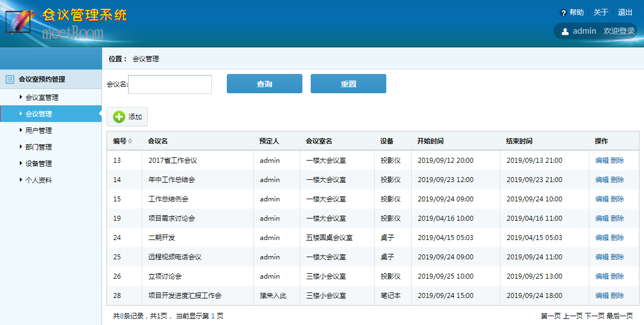Screen dimensions: 644x325
Task: Open 用户管理 page
Action: (x=39, y=130)
